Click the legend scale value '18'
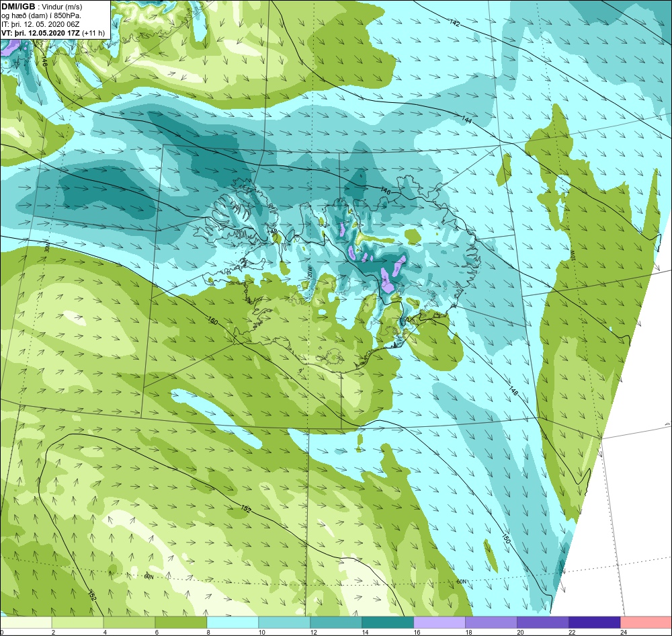Viewport: 672px width, 636px height. (468, 632)
